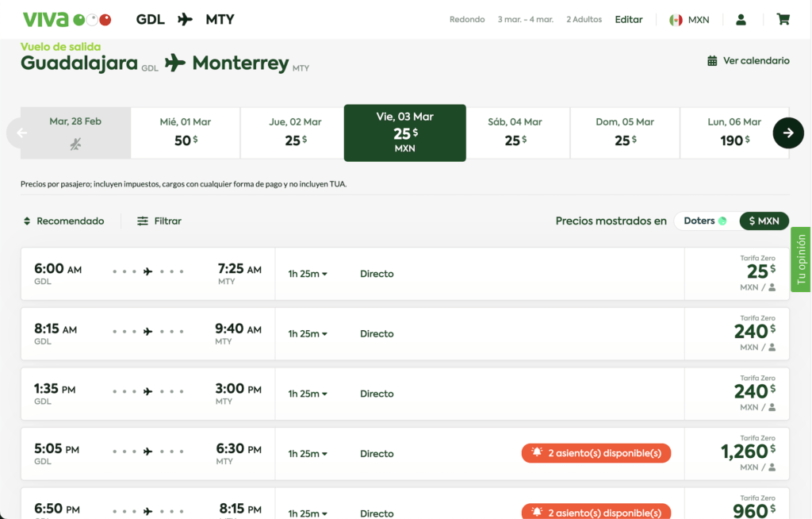Click the Viva logo in the header
The height and width of the screenshot is (519, 812).
pyautogui.click(x=67, y=20)
